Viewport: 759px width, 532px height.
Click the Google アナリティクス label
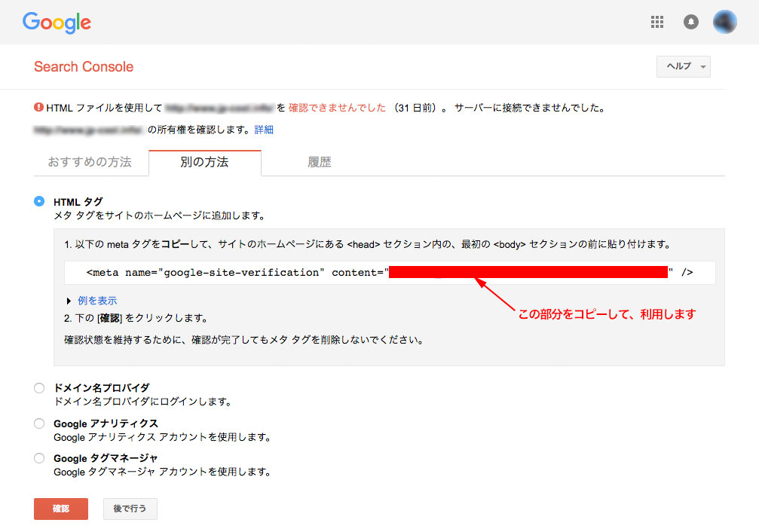click(x=106, y=423)
